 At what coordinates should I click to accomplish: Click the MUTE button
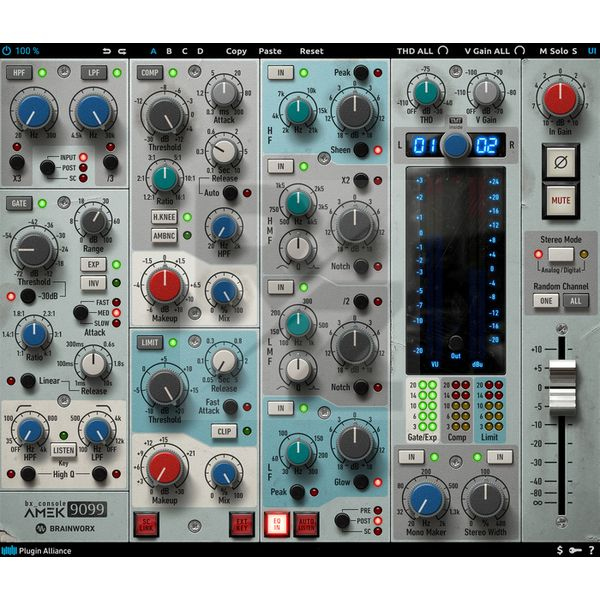(x=561, y=200)
